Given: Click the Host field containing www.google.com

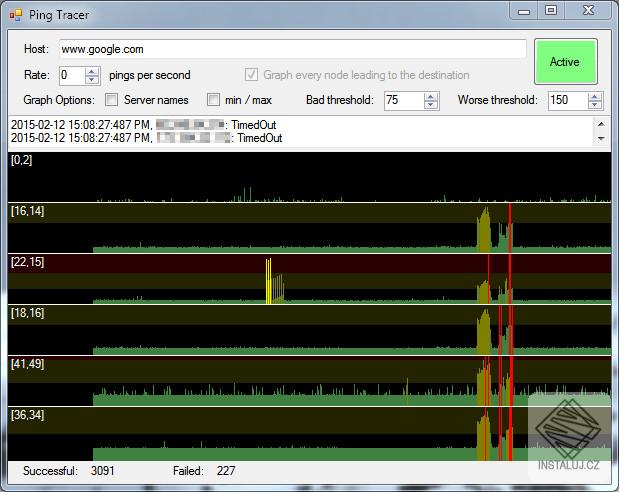Looking at the screenshot, I should click(x=293, y=49).
